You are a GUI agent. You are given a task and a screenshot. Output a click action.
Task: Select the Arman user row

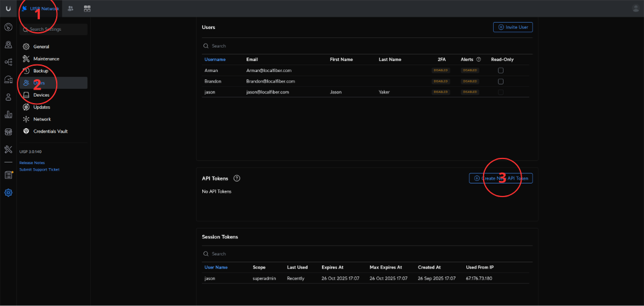click(366, 71)
